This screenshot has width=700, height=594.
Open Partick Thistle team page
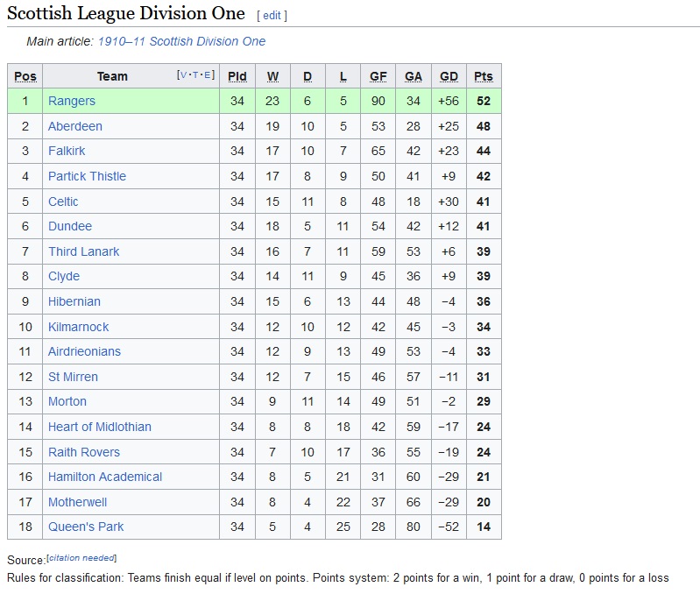[87, 176]
